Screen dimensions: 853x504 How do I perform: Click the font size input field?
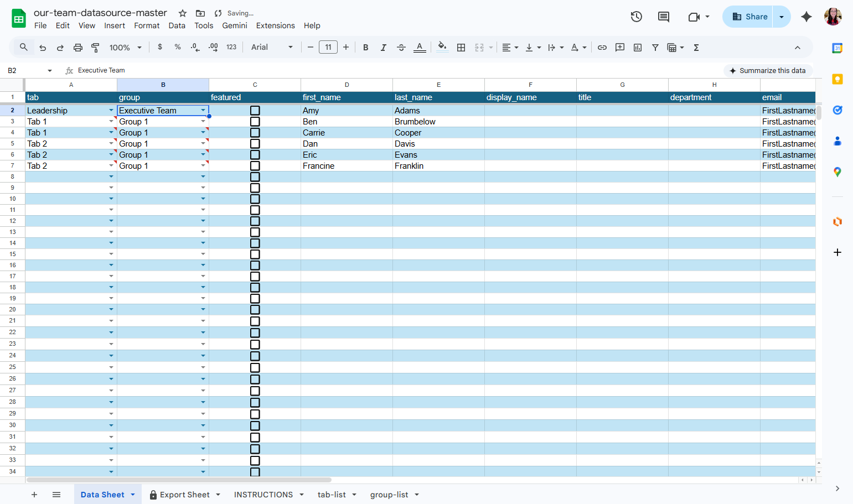(x=328, y=48)
